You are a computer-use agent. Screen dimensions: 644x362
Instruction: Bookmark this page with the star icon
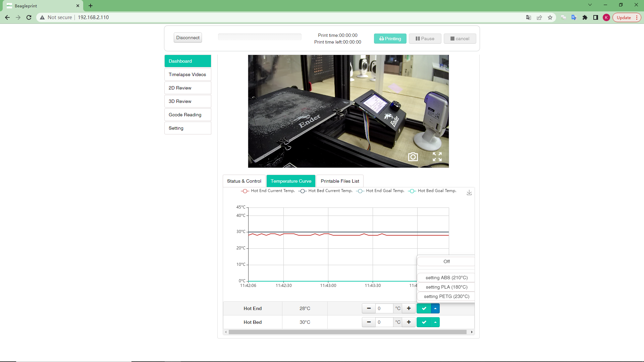(x=550, y=17)
